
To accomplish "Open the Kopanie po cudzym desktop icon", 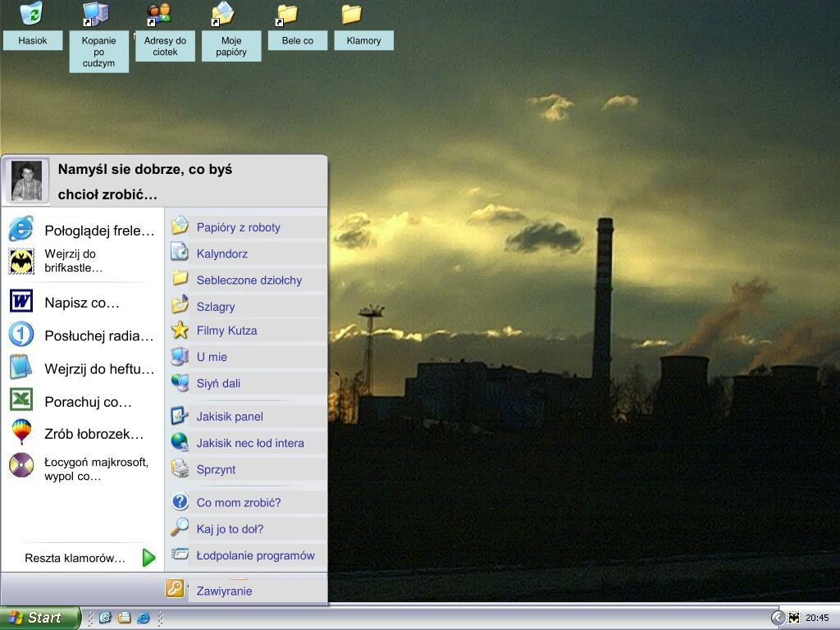I will (96, 14).
